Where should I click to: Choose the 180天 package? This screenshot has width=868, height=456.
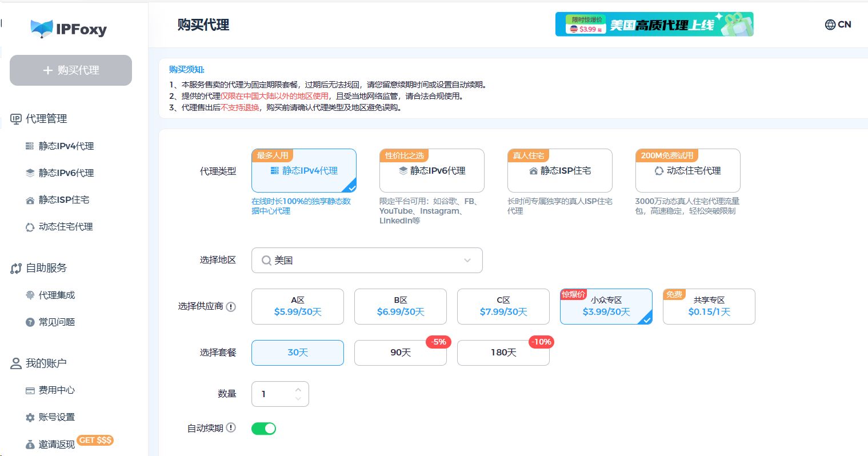pos(503,353)
